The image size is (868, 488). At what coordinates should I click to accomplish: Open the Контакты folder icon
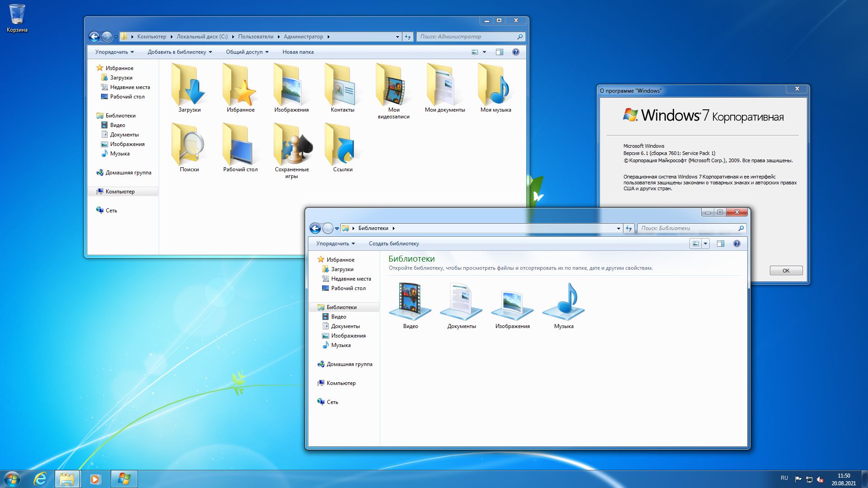pos(342,88)
